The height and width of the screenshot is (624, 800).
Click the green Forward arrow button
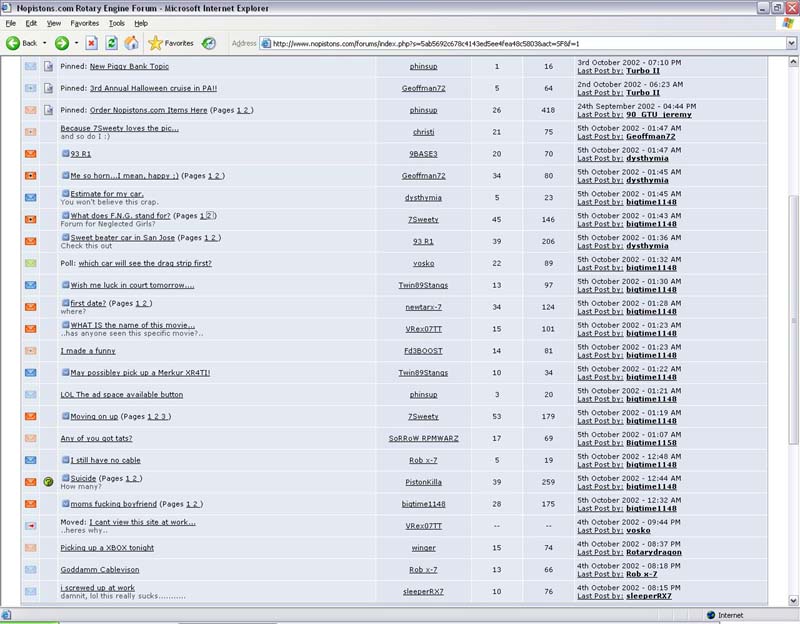point(62,43)
